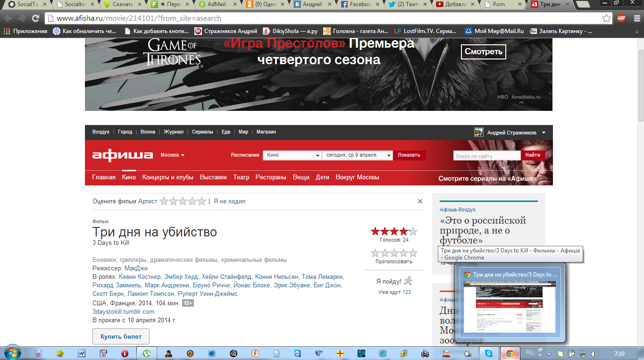This screenshot has height=360, width=644.
Task: Click the volume speaker icon in system tray
Action: click(594, 353)
